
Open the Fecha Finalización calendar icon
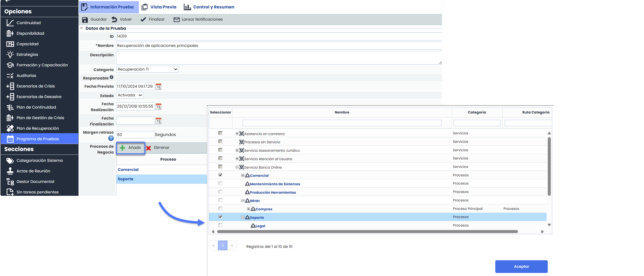[x=159, y=121]
